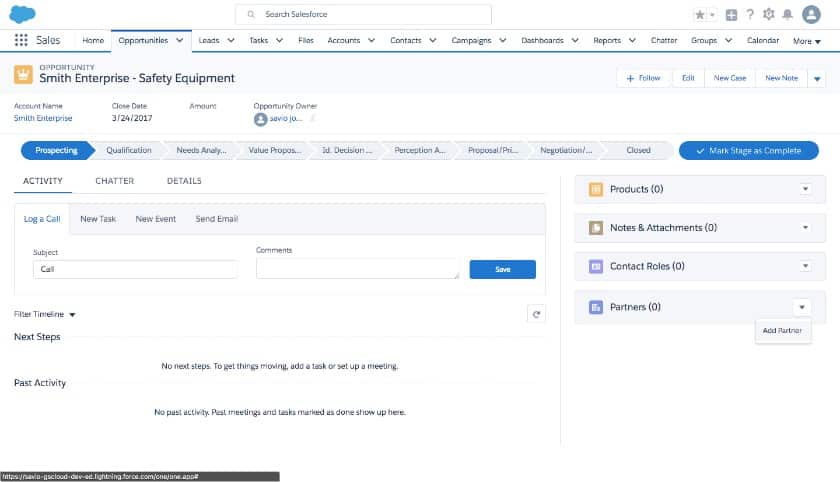Expand the Accounts tab chevron
This screenshot has height=482, width=840.
[x=371, y=40]
